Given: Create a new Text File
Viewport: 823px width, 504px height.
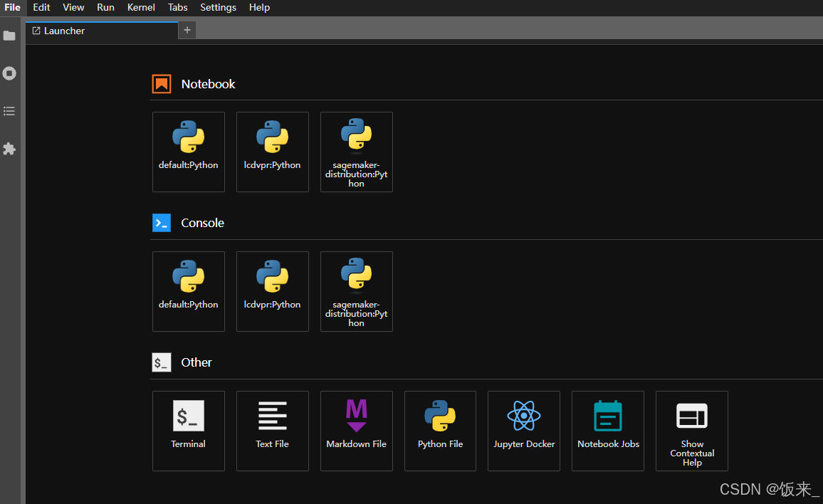Looking at the screenshot, I should click(x=273, y=431).
